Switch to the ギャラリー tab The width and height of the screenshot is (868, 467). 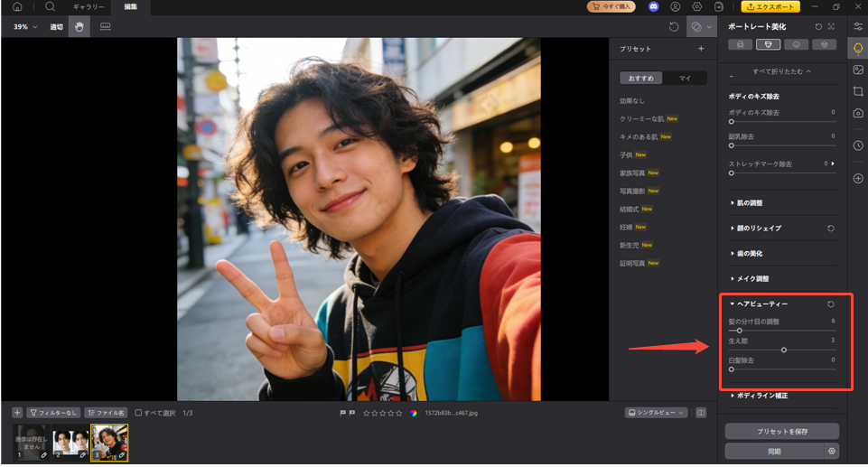point(89,6)
